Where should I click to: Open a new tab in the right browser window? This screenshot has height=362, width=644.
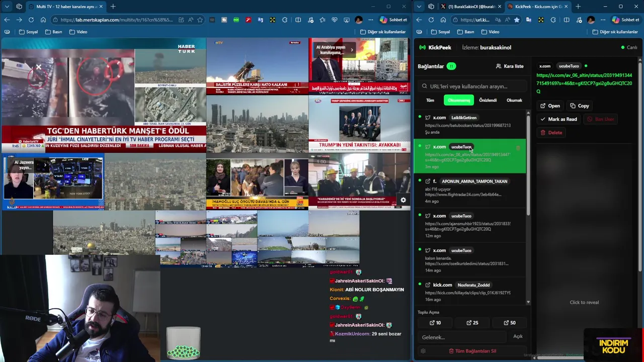coord(578,7)
